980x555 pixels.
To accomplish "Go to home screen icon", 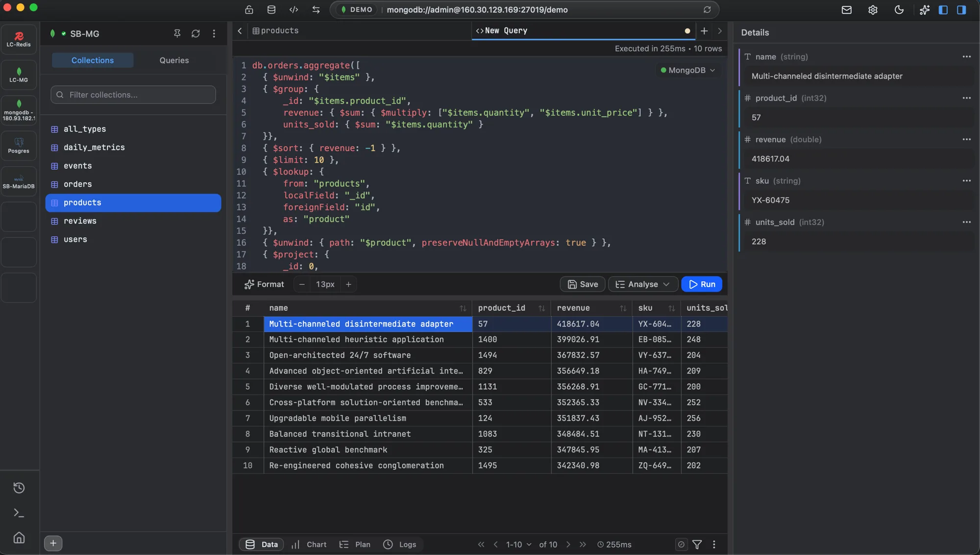I will [19, 537].
